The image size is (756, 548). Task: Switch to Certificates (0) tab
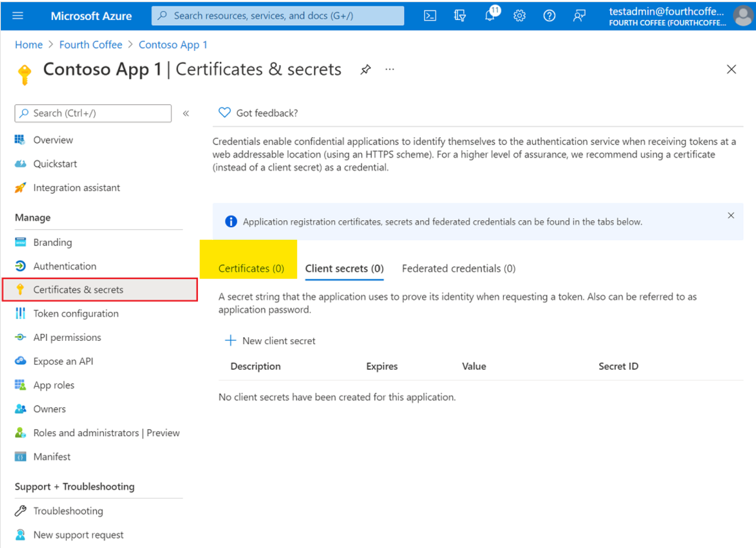click(x=251, y=269)
